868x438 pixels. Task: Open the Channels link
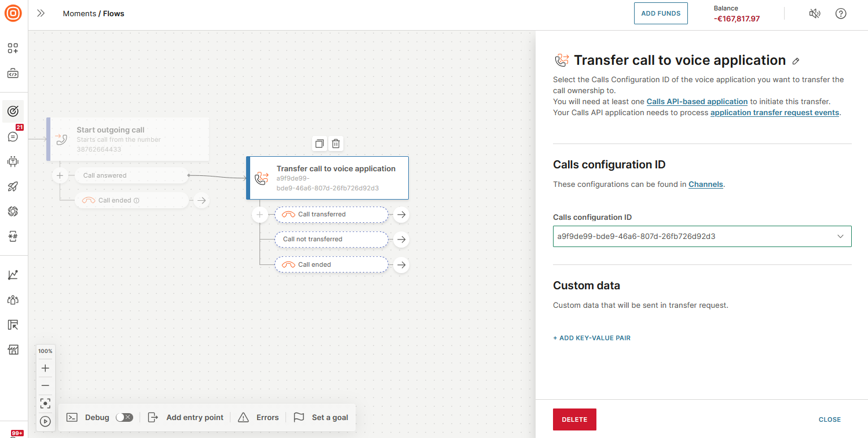(x=706, y=185)
